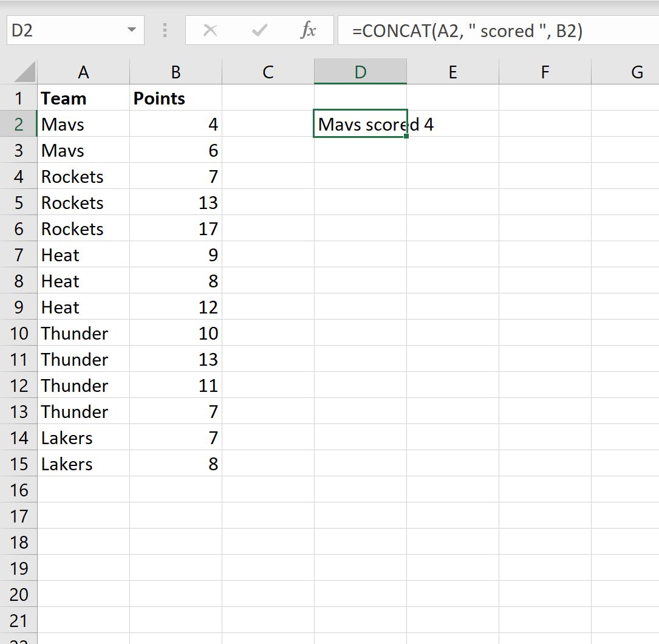This screenshot has width=659, height=644.
Task: Select the Team header cell A1
Action: (x=84, y=98)
